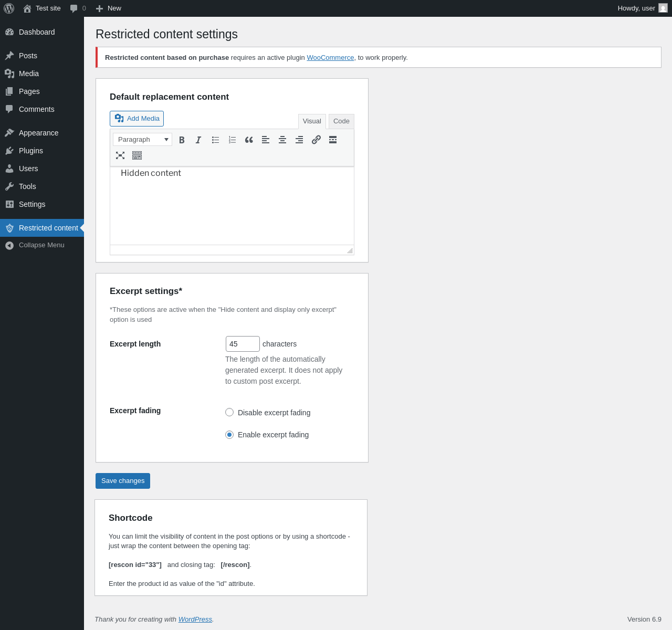
Task: Toggle the editor toolbar (kitchen sink)
Action: click(137, 155)
